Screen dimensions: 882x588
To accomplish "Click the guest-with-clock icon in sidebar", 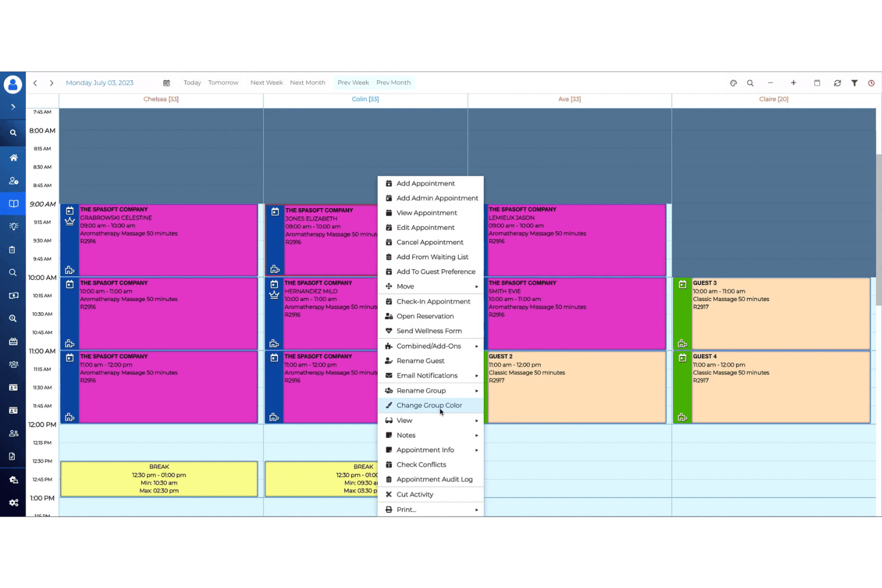I will [x=13, y=181].
